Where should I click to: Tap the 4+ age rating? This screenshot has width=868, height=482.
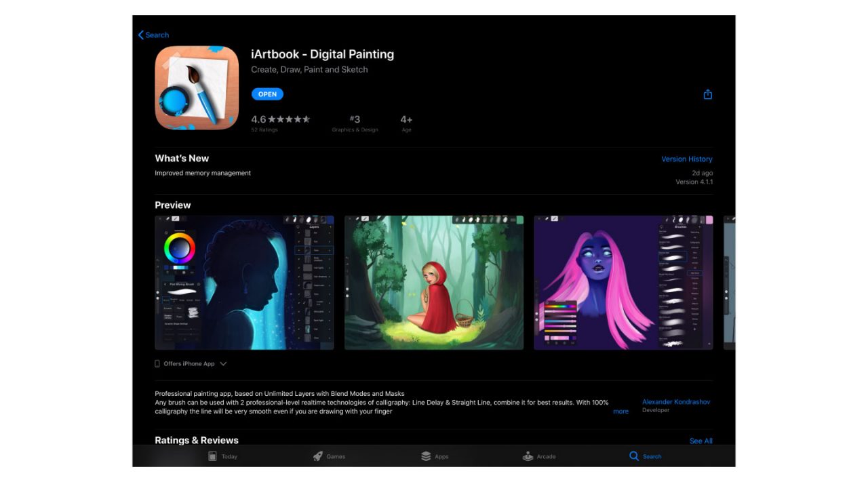pyautogui.click(x=406, y=123)
